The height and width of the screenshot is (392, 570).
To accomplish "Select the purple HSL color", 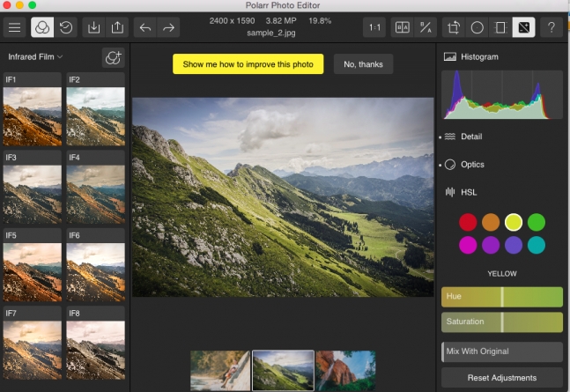I will (491, 245).
